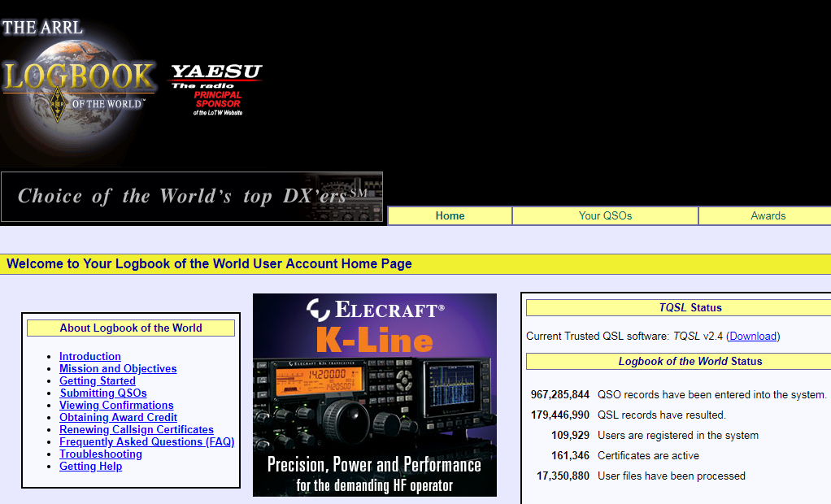
Task: Open the Your QSOs tab
Action: tap(605, 216)
